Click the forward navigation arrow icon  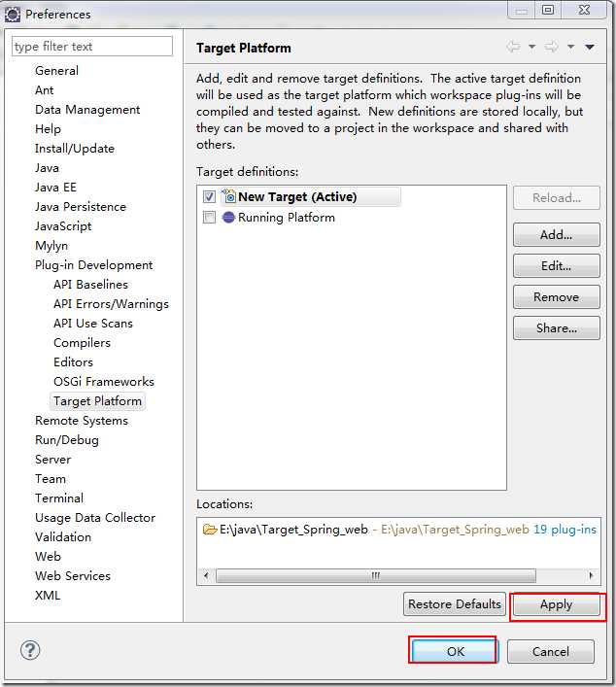[x=552, y=47]
